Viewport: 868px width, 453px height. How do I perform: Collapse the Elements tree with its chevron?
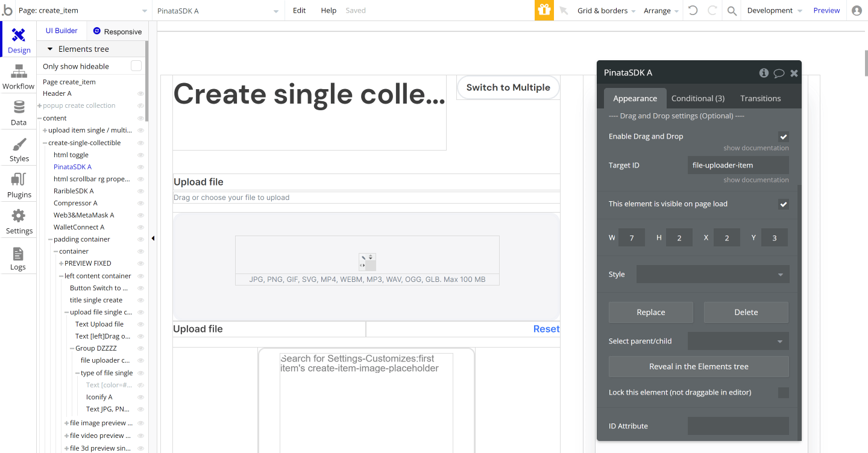coord(49,49)
